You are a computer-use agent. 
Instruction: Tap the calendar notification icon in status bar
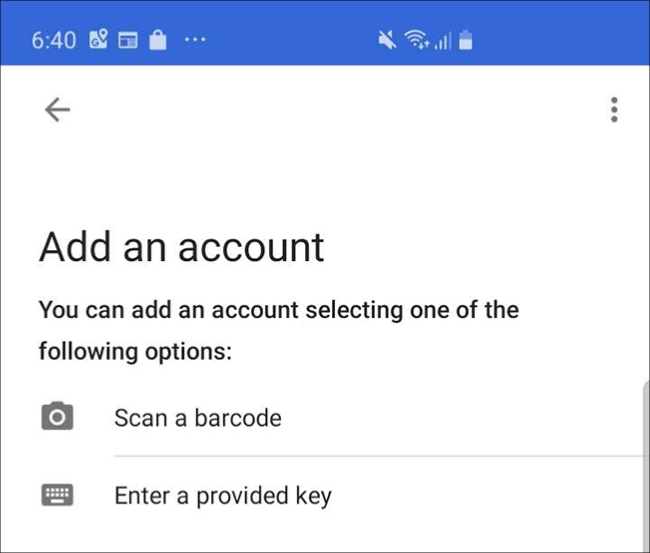pos(127,41)
